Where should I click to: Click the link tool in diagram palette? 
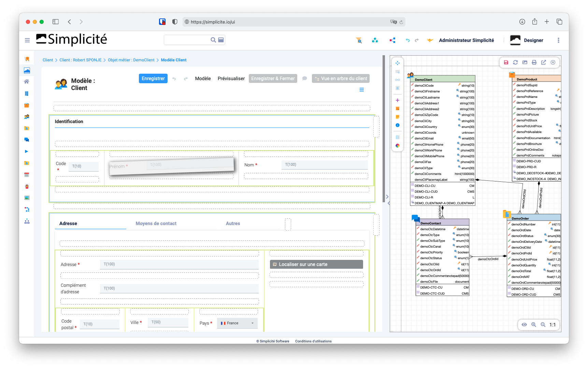[x=398, y=80]
